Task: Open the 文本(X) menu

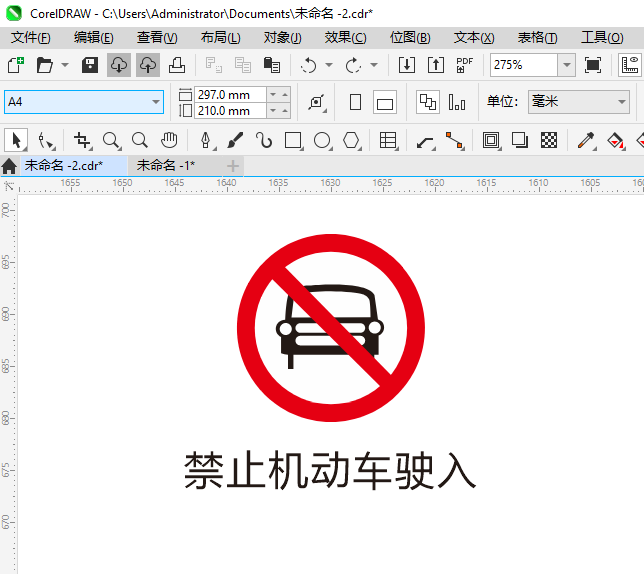Action: pos(474,38)
